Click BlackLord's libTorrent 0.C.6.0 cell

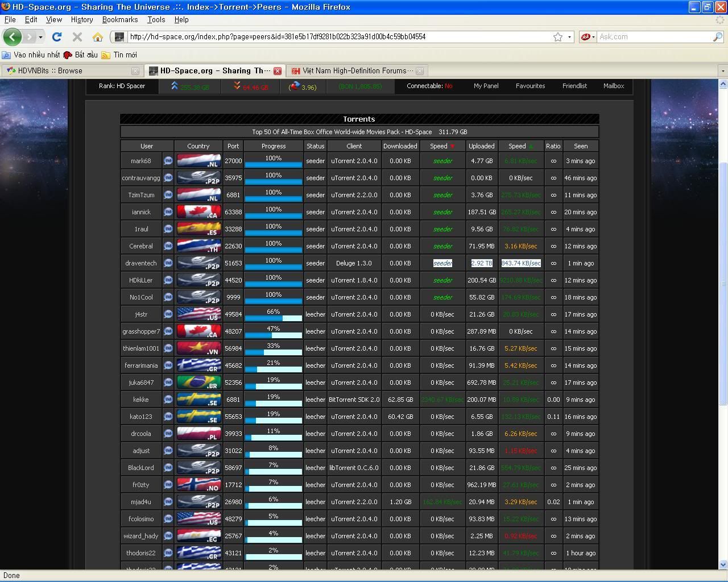point(354,468)
